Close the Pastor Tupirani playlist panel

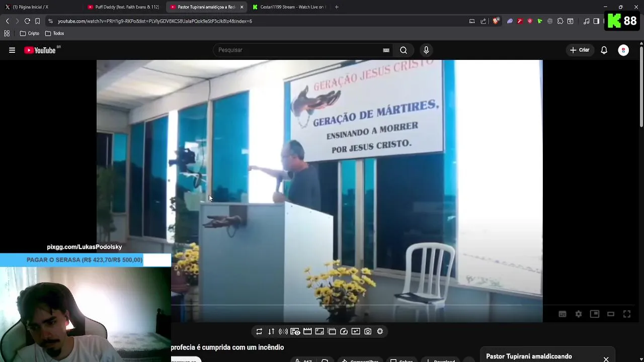[606, 359]
